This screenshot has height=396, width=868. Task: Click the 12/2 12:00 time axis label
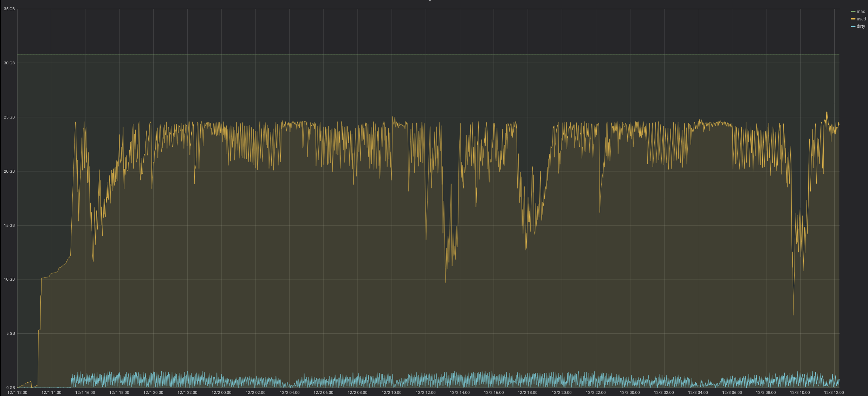[426, 392]
